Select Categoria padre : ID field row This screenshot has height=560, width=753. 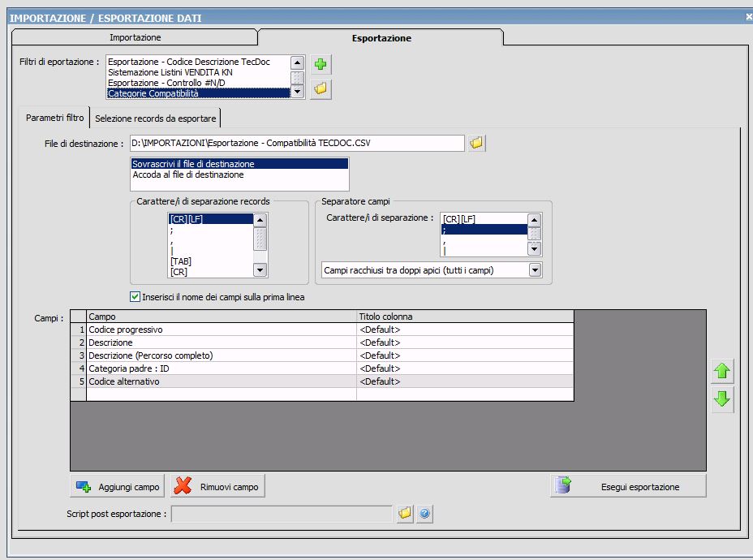[x=222, y=368]
